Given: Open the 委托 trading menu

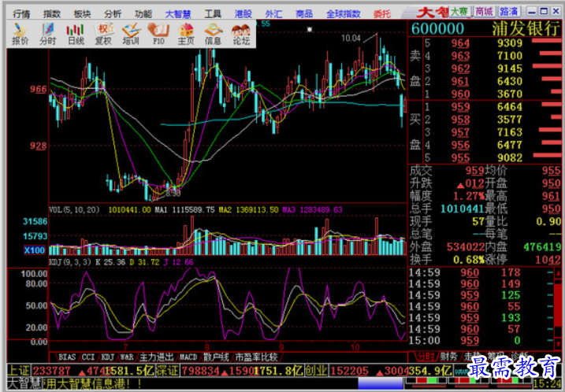Looking at the screenshot, I should (x=382, y=13).
